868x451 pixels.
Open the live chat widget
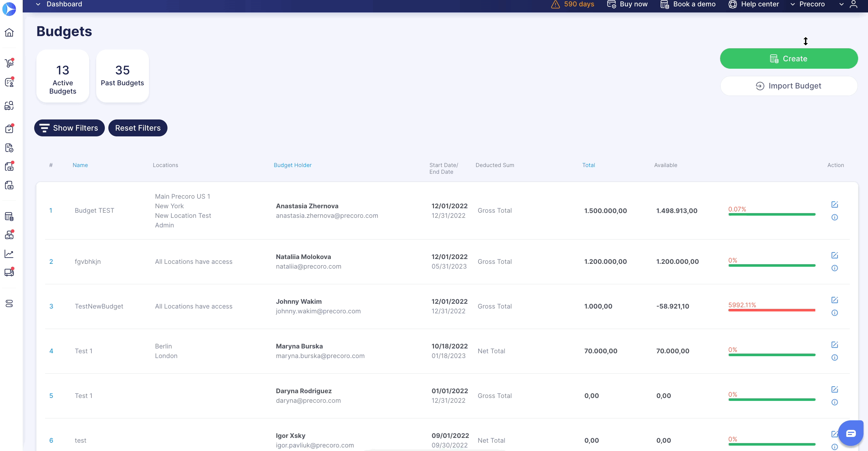tap(851, 433)
